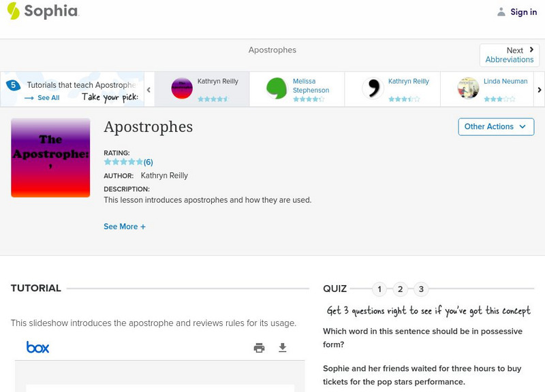Select quiz question 3
Viewport: 545px width, 392px height.
click(421, 289)
